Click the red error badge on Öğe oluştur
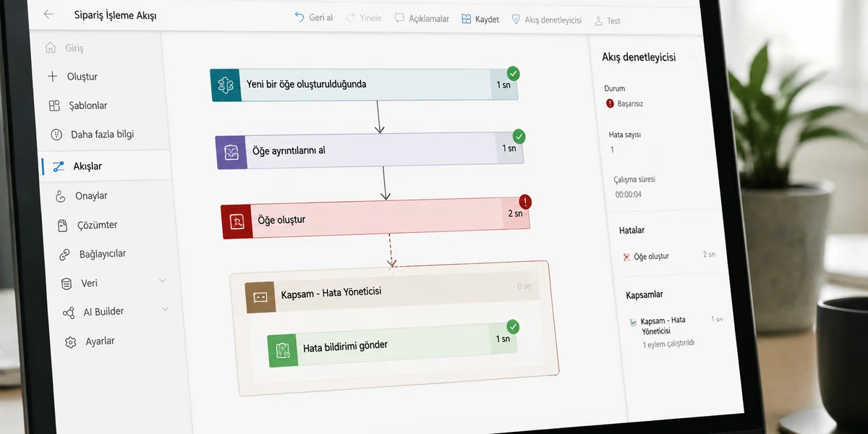 click(524, 202)
